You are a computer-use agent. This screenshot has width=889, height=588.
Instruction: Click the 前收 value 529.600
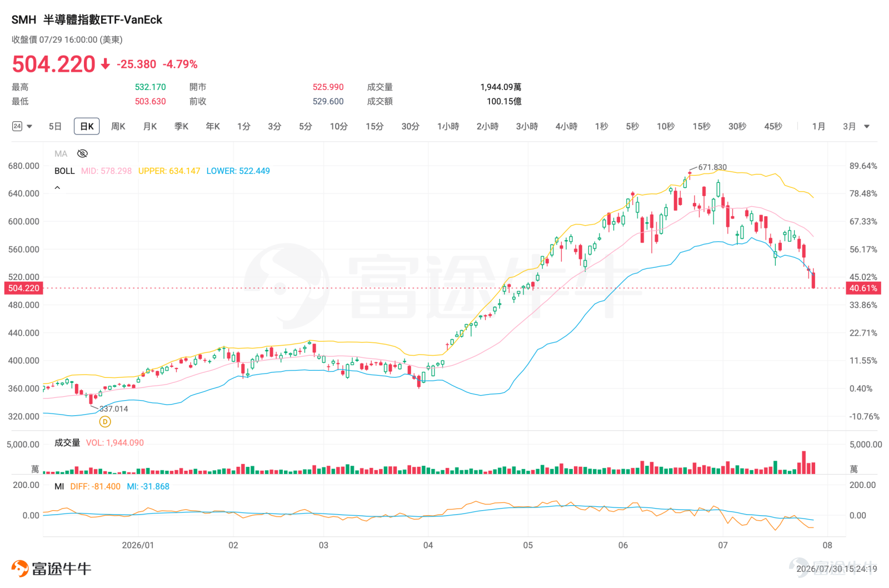click(328, 101)
